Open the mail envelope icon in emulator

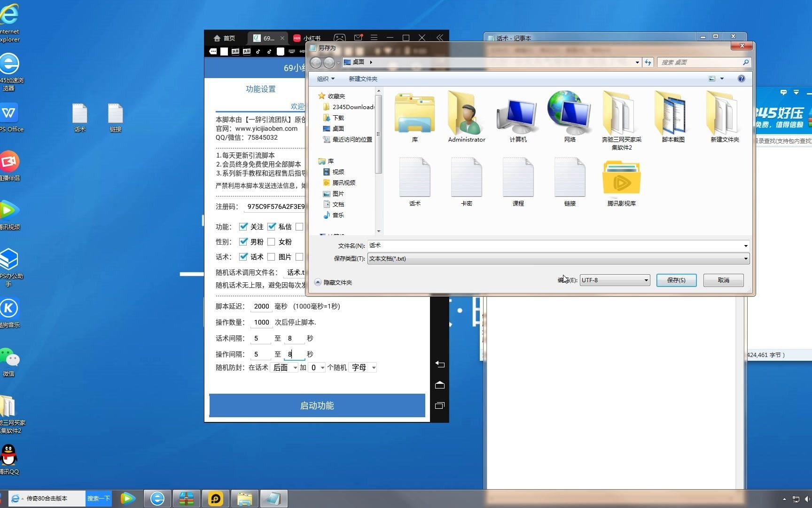(x=358, y=38)
